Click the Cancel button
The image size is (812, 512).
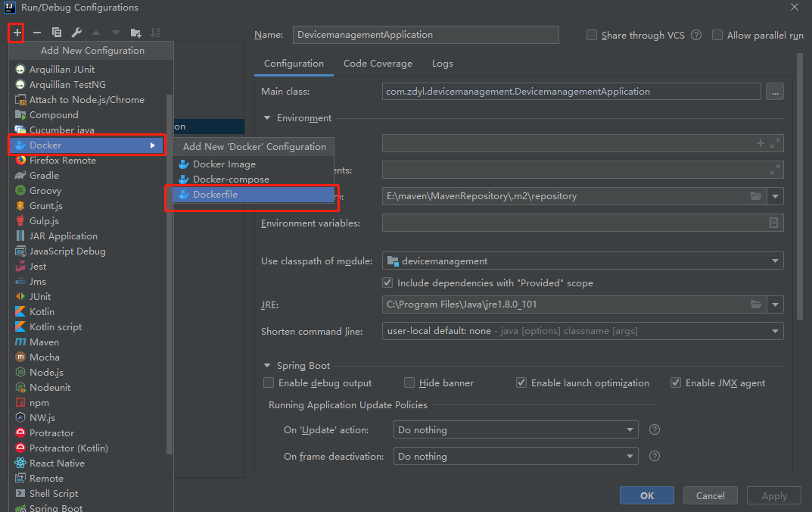tap(711, 495)
